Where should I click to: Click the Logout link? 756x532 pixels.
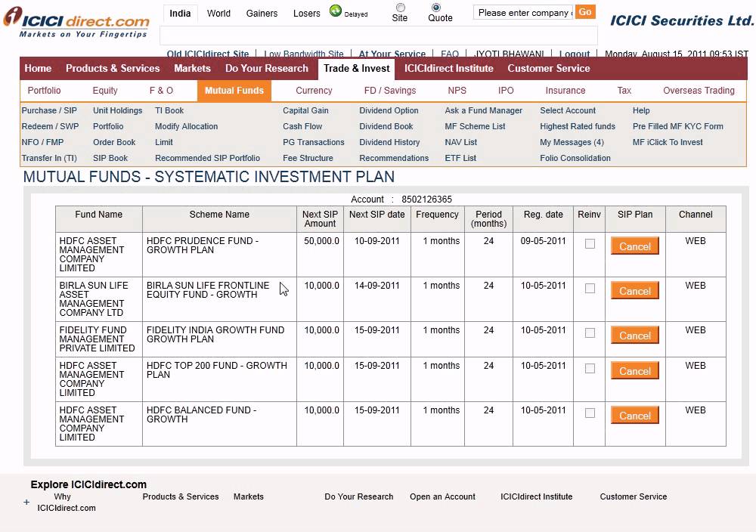(575, 54)
